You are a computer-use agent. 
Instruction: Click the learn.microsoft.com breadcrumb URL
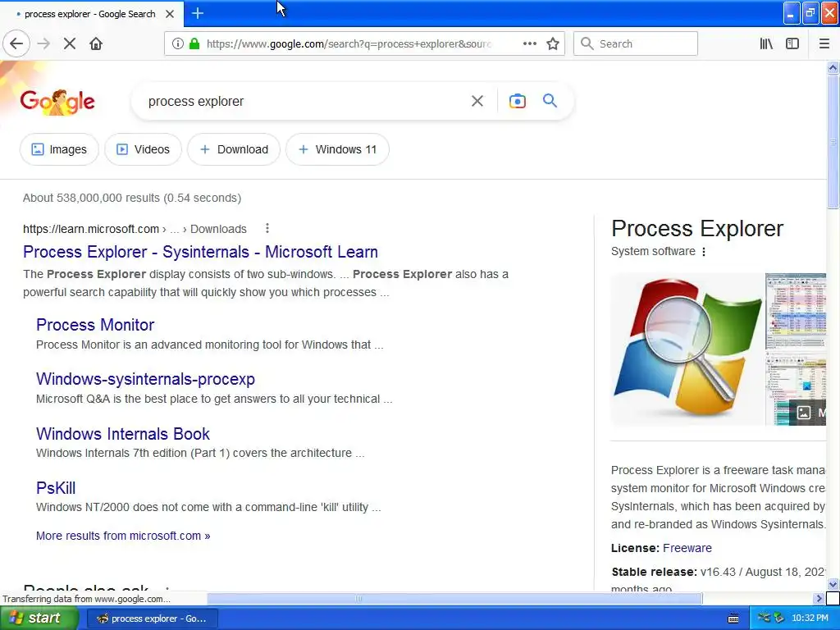click(135, 229)
